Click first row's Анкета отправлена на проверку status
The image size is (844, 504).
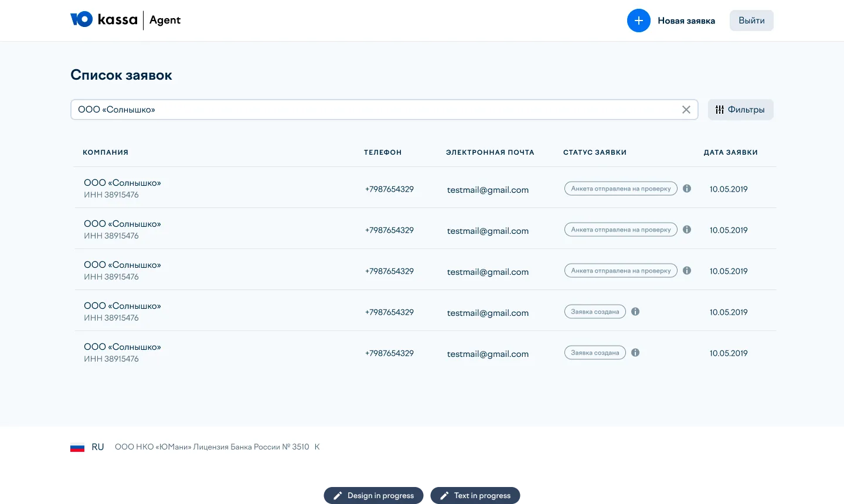621,189
